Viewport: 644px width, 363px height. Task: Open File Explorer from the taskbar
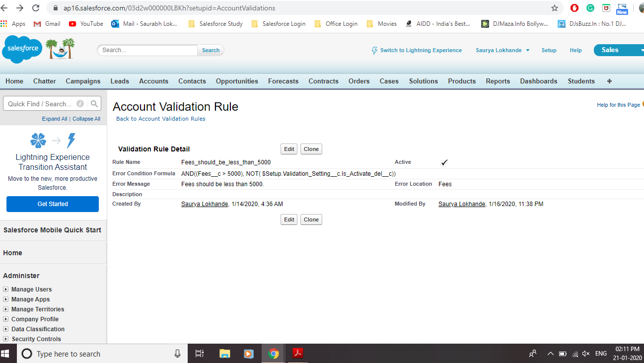point(225,354)
